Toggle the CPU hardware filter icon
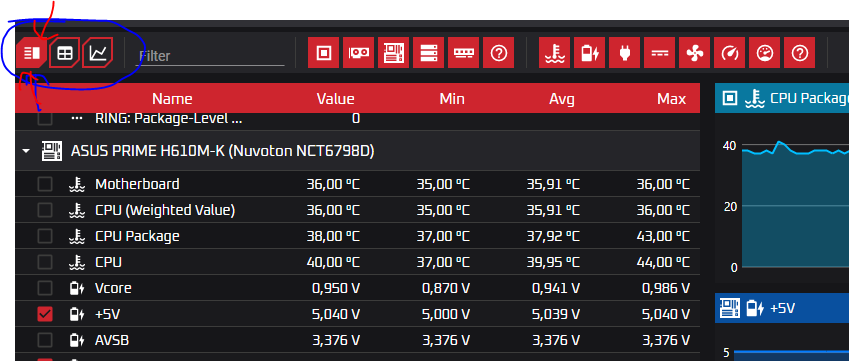The width and height of the screenshot is (849, 361). click(x=324, y=52)
